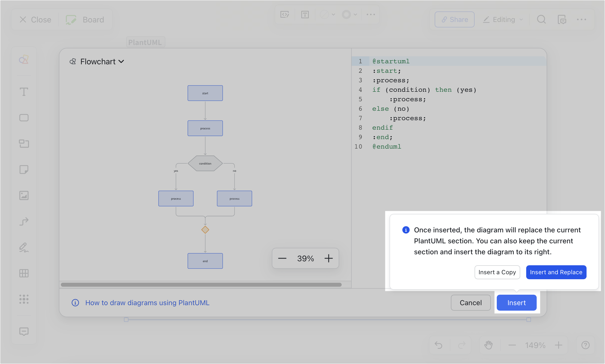Open the fill color dropdown in top toolbar
Screen dimensions: 605x364
tap(327, 14)
